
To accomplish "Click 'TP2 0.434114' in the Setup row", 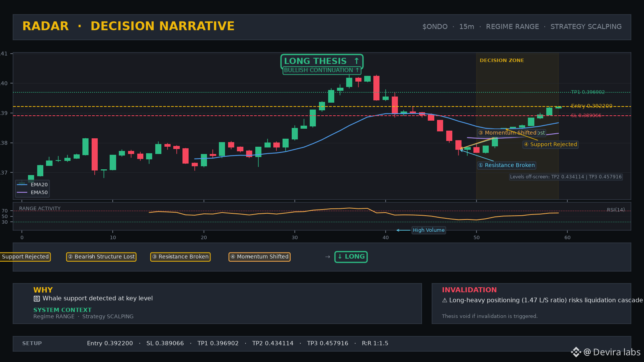I will tap(273, 343).
